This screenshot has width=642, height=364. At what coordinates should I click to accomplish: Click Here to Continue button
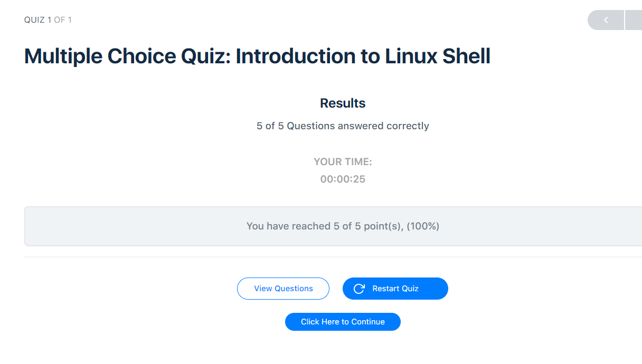click(x=343, y=322)
